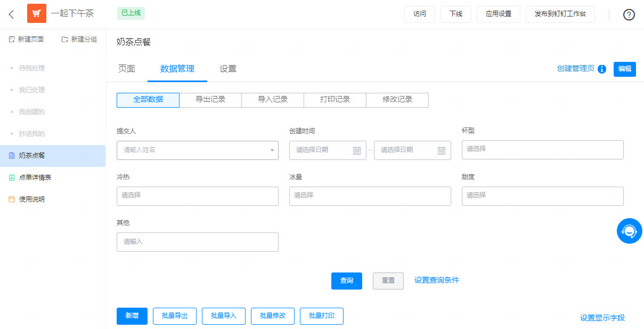644x329 pixels.
Task: Select the 点单详情表 report in the sidebar
Action: point(35,177)
